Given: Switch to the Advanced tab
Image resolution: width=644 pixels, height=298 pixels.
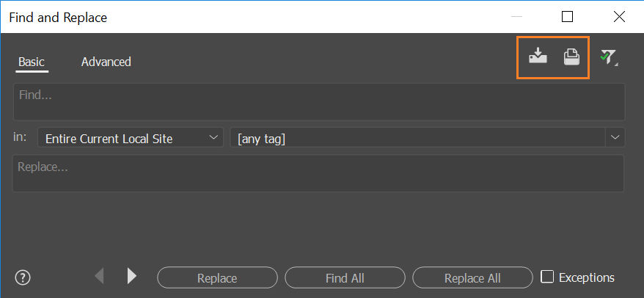Looking at the screenshot, I should pos(106,62).
